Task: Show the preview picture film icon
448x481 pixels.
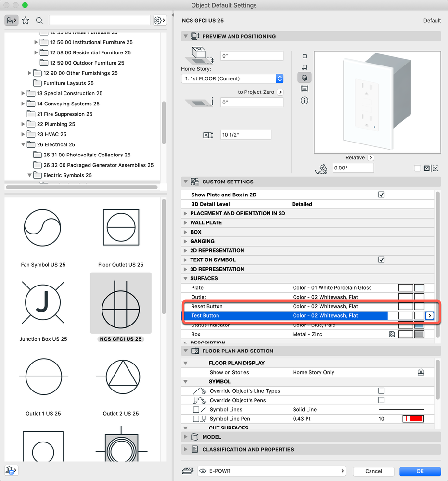Action: point(305,89)
